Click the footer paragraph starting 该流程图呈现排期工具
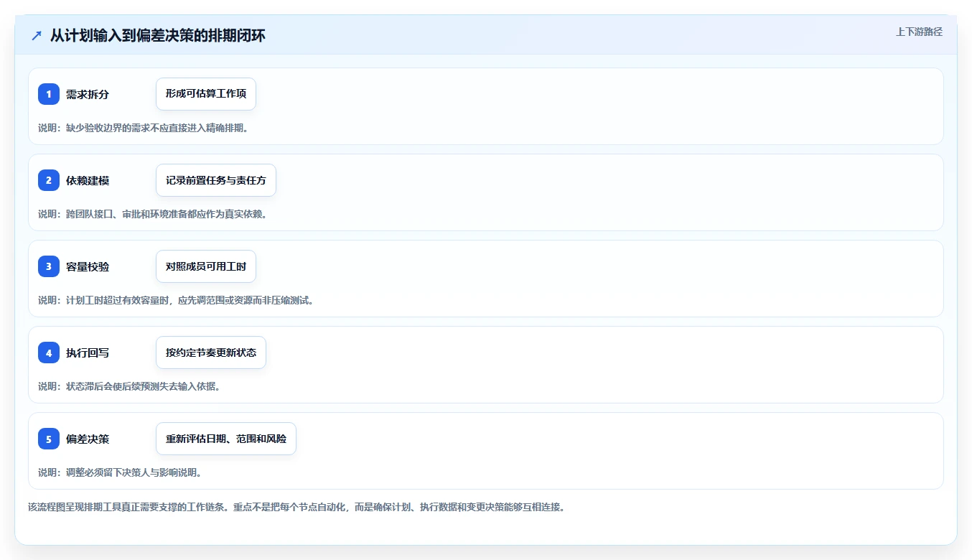 [296, 507]
